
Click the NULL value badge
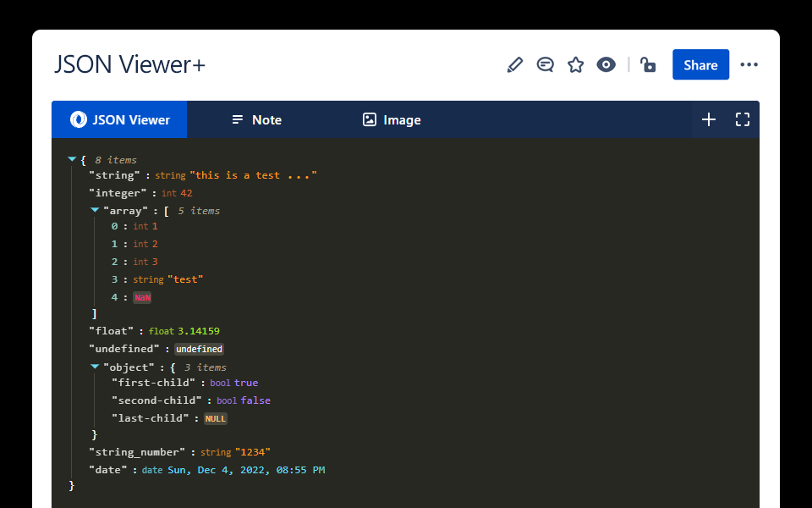tap(216, 418)
